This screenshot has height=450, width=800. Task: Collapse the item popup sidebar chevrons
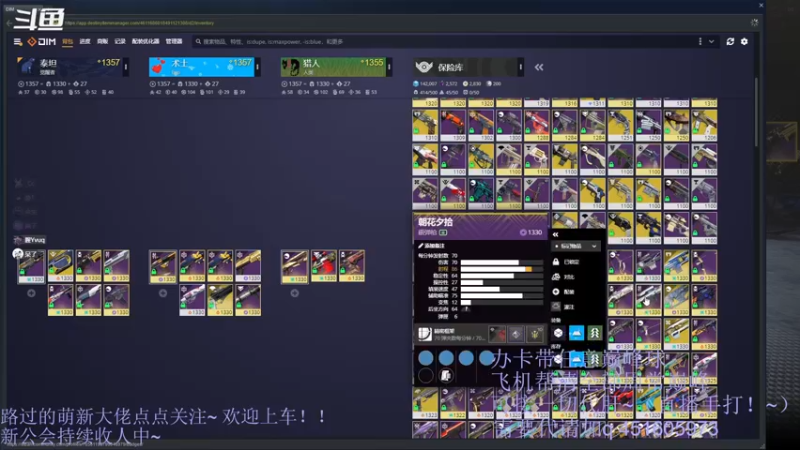click(x=556, y=234)
